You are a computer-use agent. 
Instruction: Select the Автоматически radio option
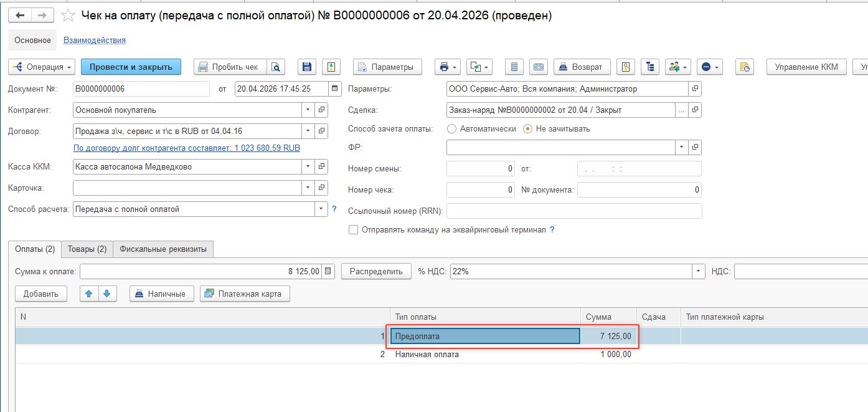[x=451, y=129]
